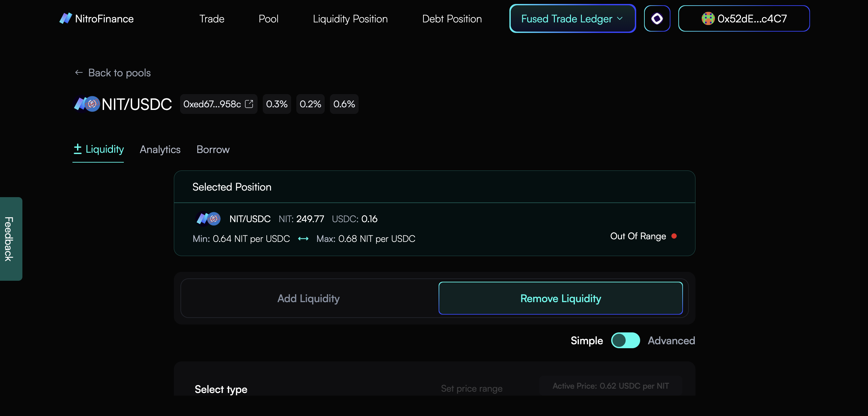Click the wallet avatar icon
868x416 pixels.
pos(708,18)
